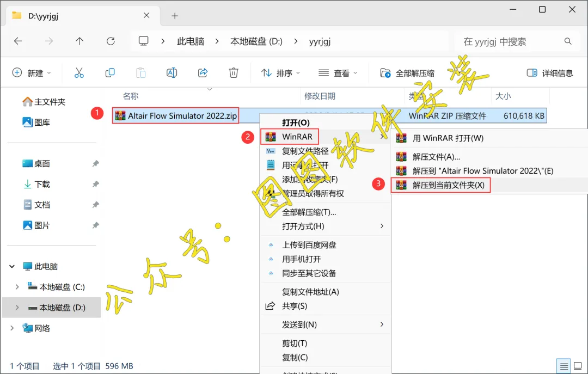
Task: Go up one folder level arrow
Action: tap(79, 41)
